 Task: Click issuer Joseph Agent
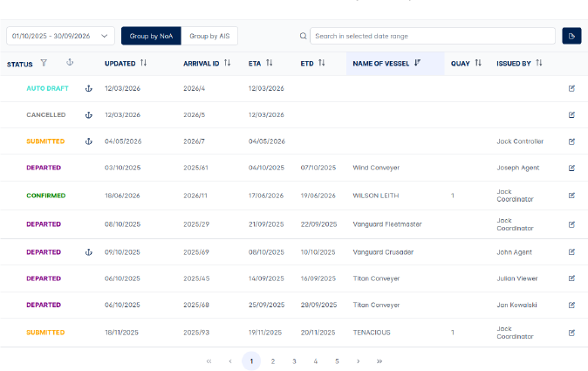pyautogui.click(x=518, y=168)
